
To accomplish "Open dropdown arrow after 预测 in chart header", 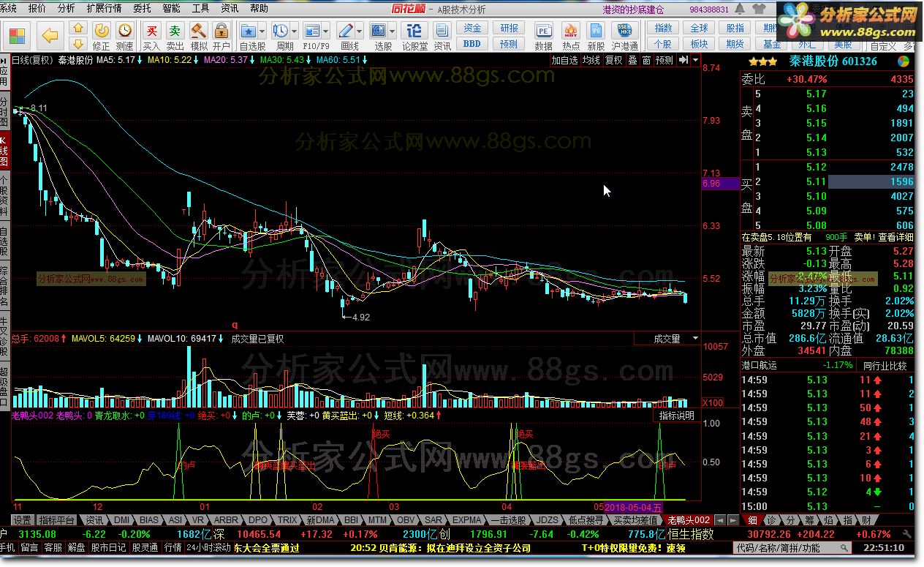I will point(695,60).
